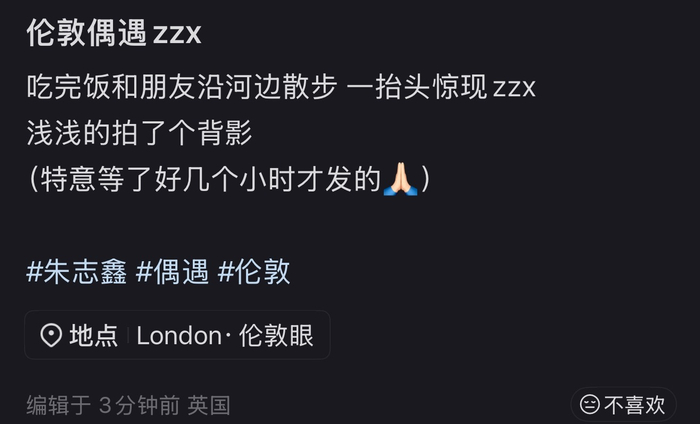Follow the #伦敦 hashtag link
The width and height of the screenshot is (700, 424).
click(x=254, y=271)
